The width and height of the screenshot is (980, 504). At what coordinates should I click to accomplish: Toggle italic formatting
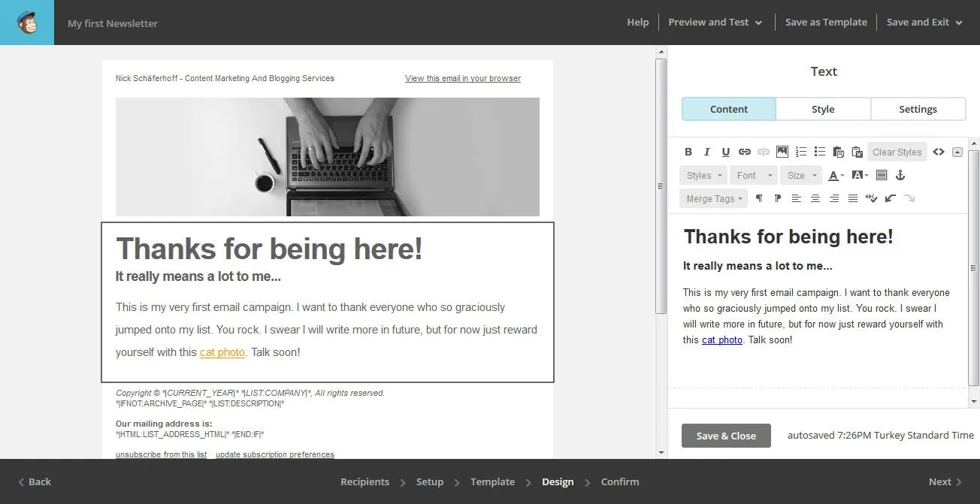(707, 152)
